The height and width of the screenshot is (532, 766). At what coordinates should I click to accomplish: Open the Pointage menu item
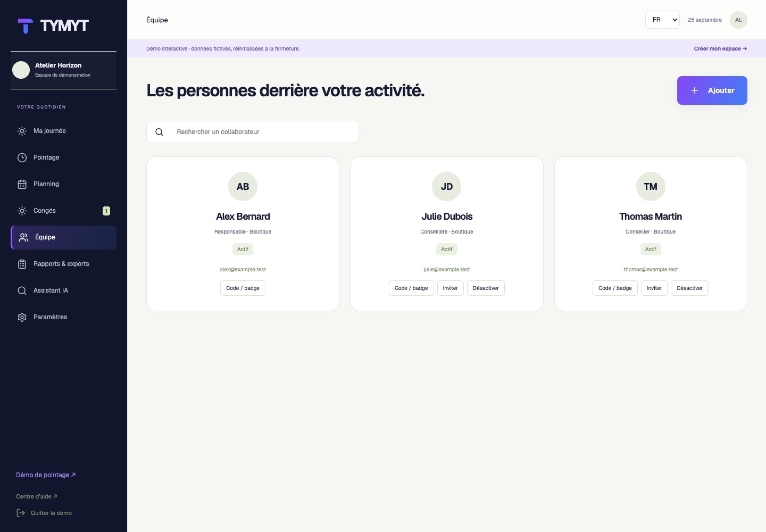tap(63, 157)
